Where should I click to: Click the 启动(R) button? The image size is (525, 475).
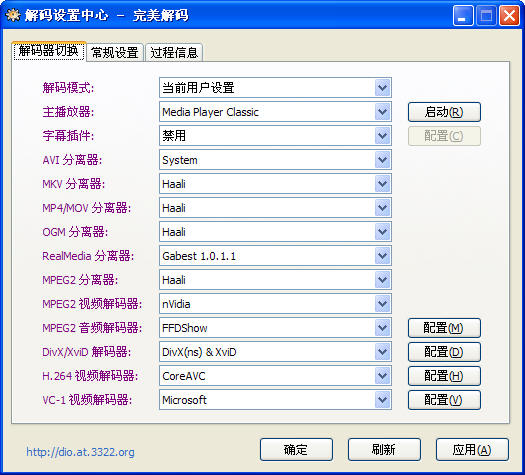coord(444,112)
